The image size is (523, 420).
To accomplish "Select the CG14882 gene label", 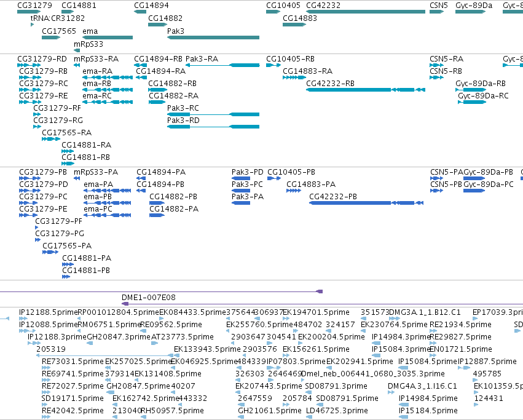I will tap(165, 18).
